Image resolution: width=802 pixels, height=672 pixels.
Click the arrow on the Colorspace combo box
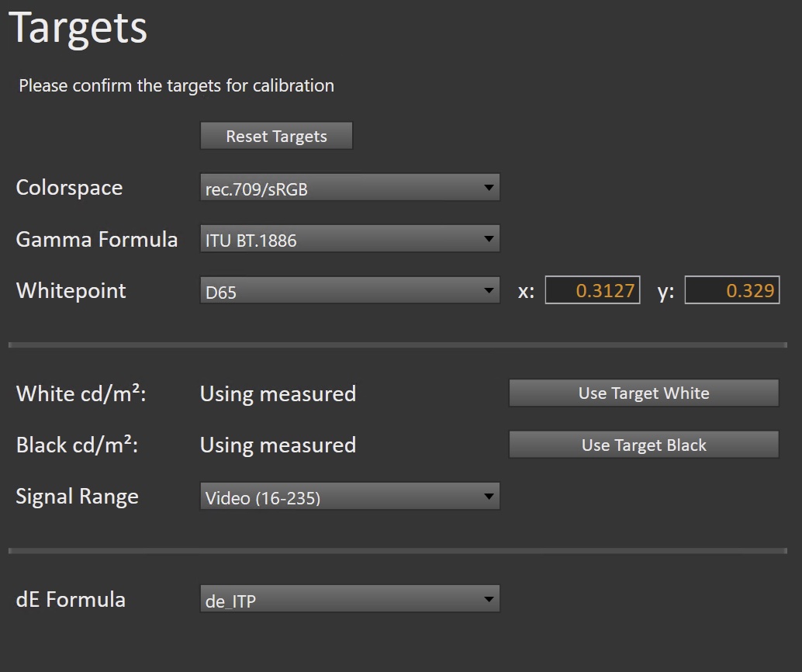pyautogui.click(x=489, y=188)
